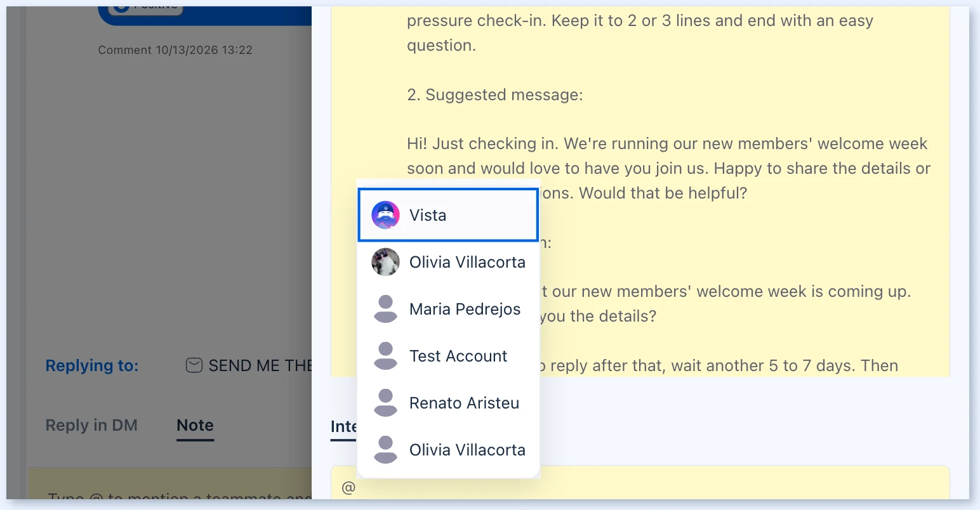Mention Renato Aristeu

(x=448, y=403)
